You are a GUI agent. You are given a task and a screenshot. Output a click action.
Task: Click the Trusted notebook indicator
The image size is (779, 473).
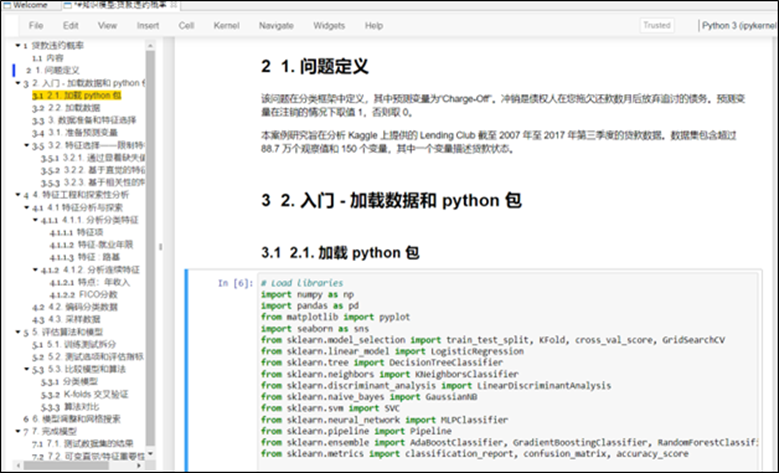tap(657, 25)
